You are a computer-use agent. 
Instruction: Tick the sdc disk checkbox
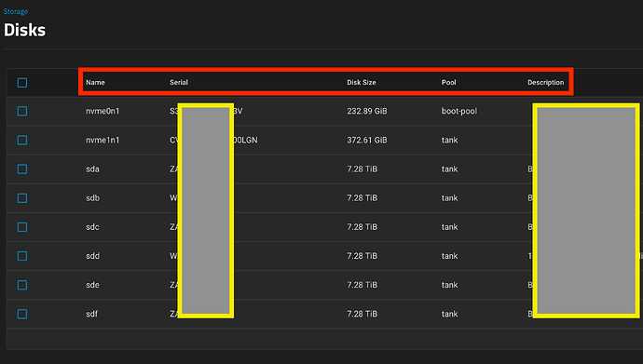(22, 227)
